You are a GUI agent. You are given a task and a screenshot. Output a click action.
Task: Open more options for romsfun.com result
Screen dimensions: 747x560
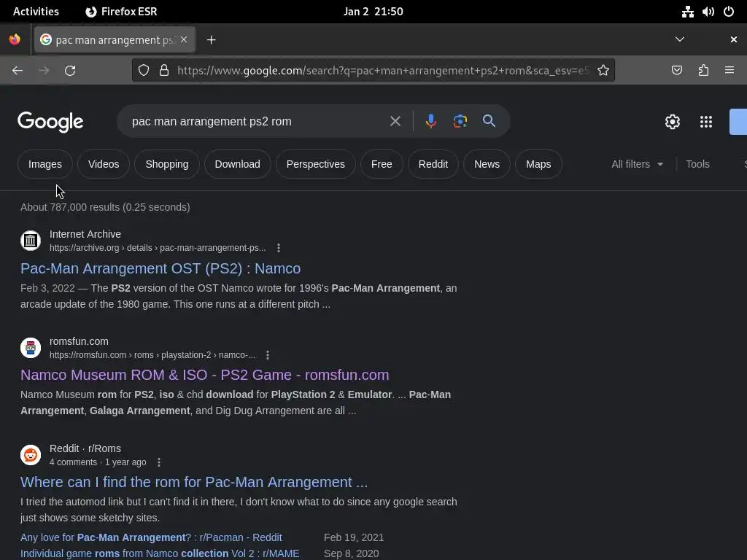pos(268,355)
